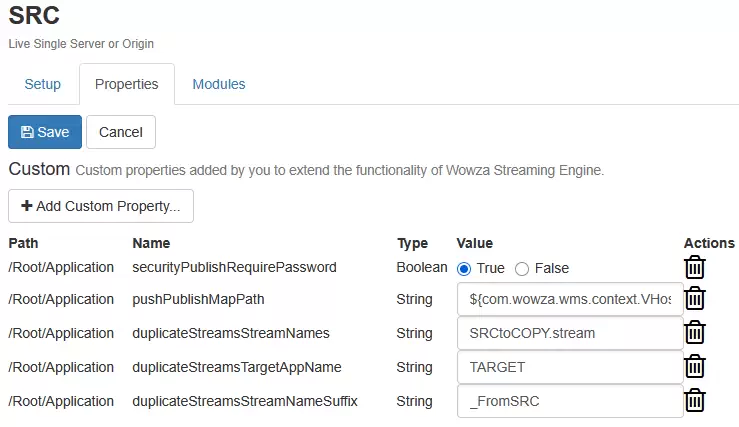Focus the TARGET app name field
Viewport: 739px width, 427px height.
(570, 367)
